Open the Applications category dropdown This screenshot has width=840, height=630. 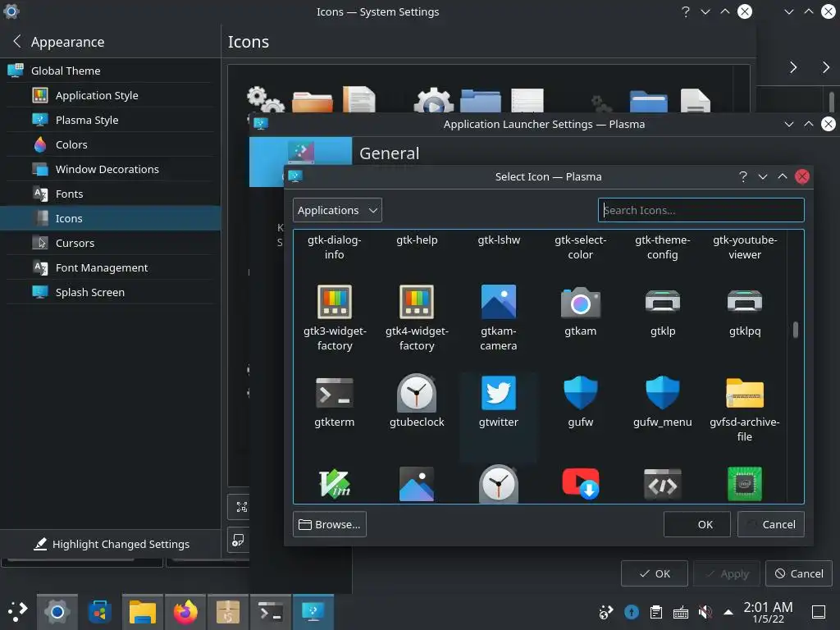coord(337,210)
